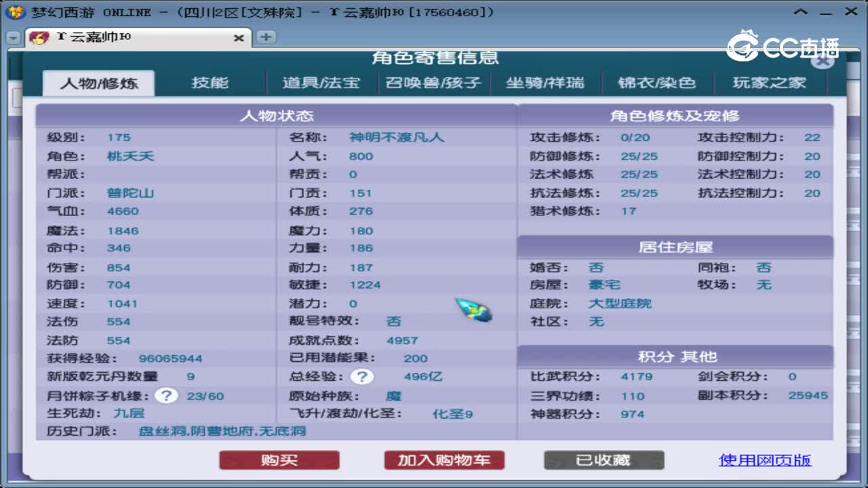
Task: Click the 敏捷 value 1224
Action: point(365,285)
